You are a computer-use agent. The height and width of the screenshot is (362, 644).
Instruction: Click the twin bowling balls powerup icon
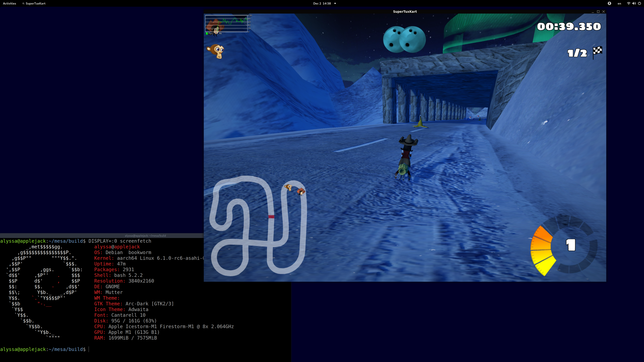[404, 40]
